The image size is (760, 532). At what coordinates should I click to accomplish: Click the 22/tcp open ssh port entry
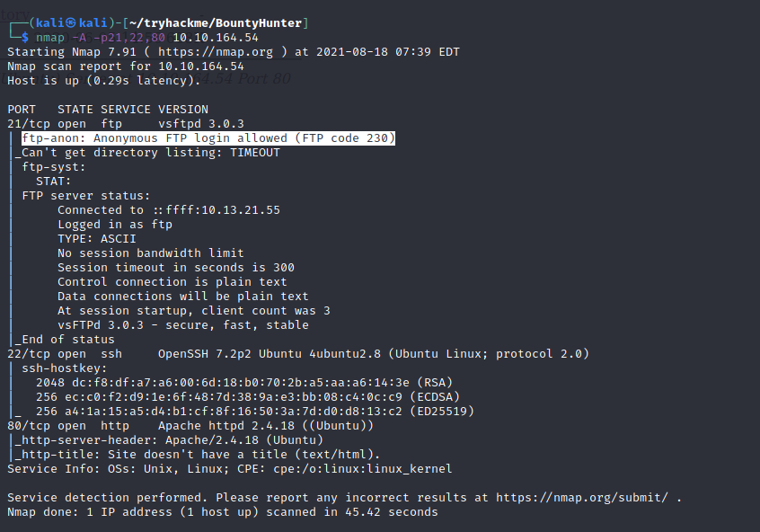coord(63,354)
